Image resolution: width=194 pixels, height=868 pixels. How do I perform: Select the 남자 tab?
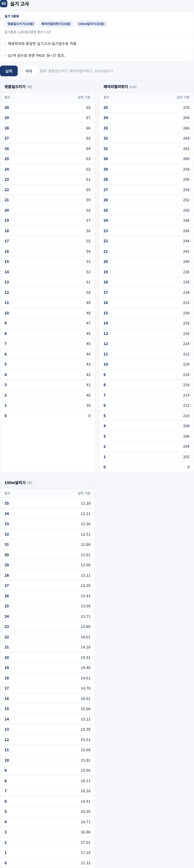pos(9,71)
